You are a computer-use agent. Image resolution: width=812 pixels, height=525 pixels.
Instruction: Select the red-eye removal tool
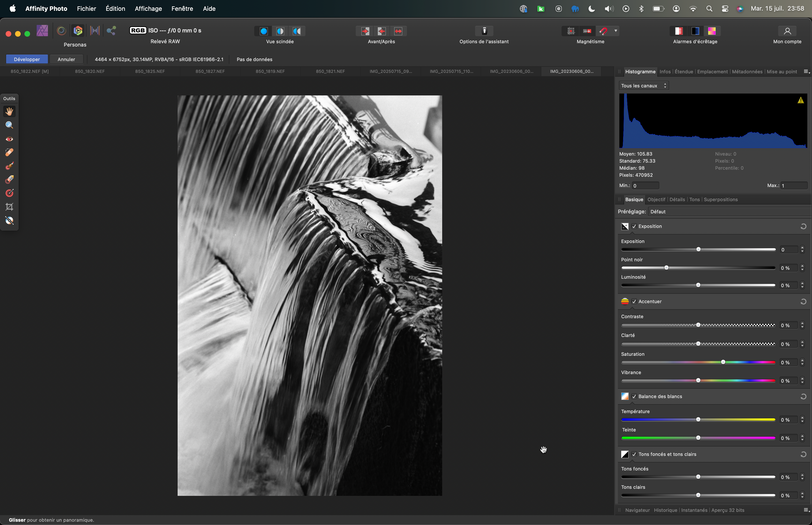tap(9, 139)
